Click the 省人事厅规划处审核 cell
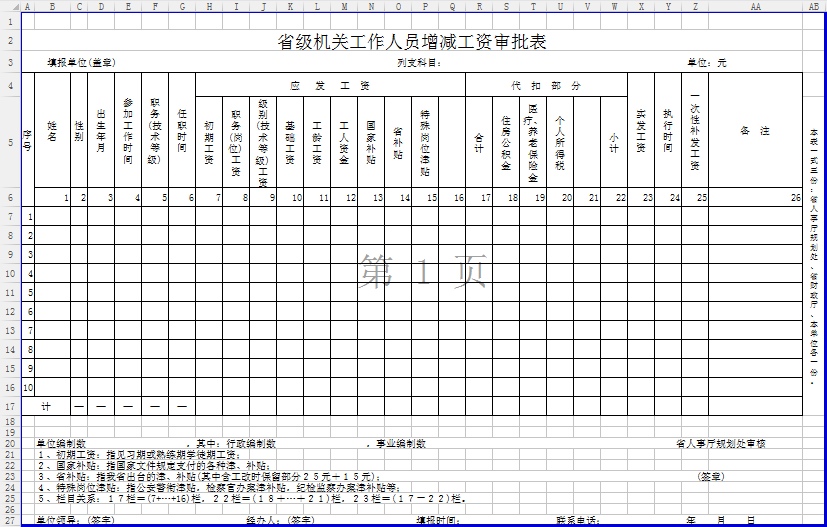The width and height of the screenshot is (827, 527). coord(720,443)
